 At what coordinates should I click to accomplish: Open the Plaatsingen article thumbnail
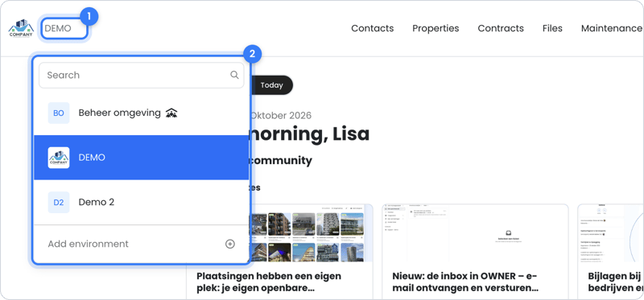311,233
